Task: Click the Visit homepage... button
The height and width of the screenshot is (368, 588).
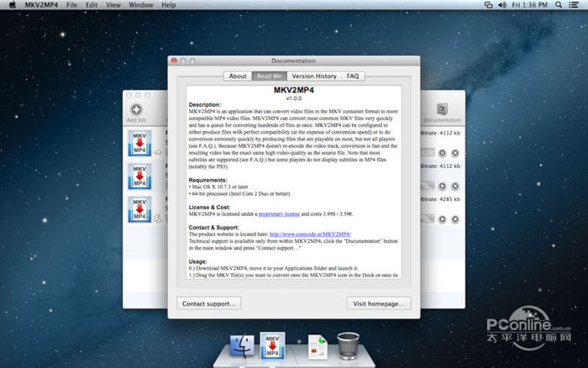Action: point(379,303)
